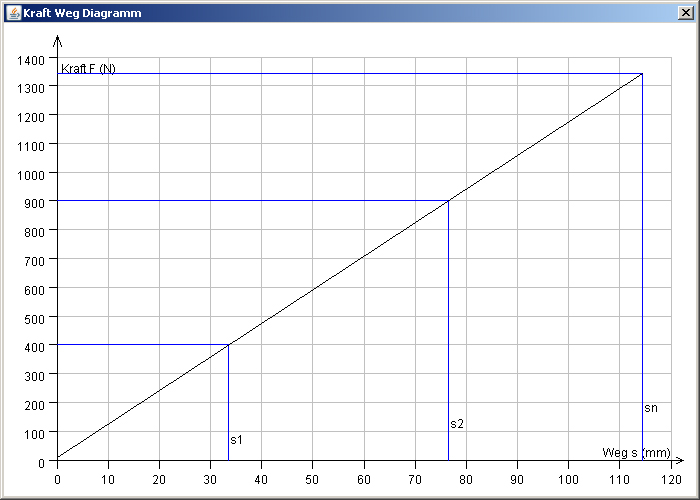Click the top corner point above sn

coord(642,74)
